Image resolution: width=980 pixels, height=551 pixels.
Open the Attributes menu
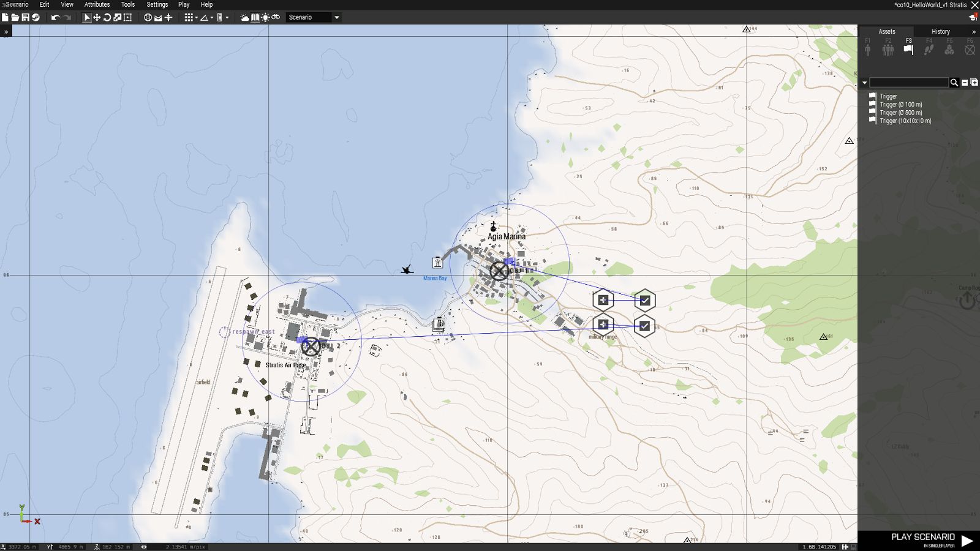97,4
